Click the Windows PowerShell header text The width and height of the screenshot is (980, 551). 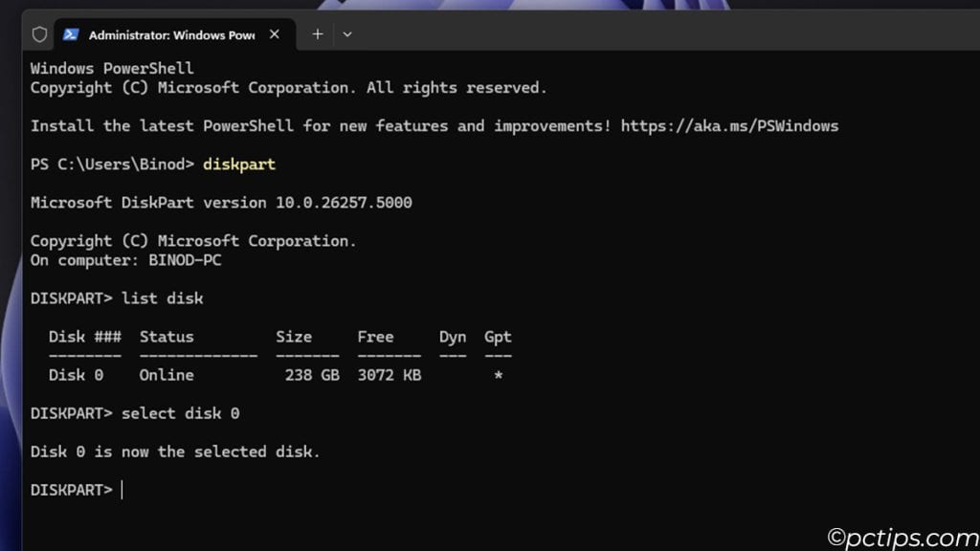pos(113,68)
